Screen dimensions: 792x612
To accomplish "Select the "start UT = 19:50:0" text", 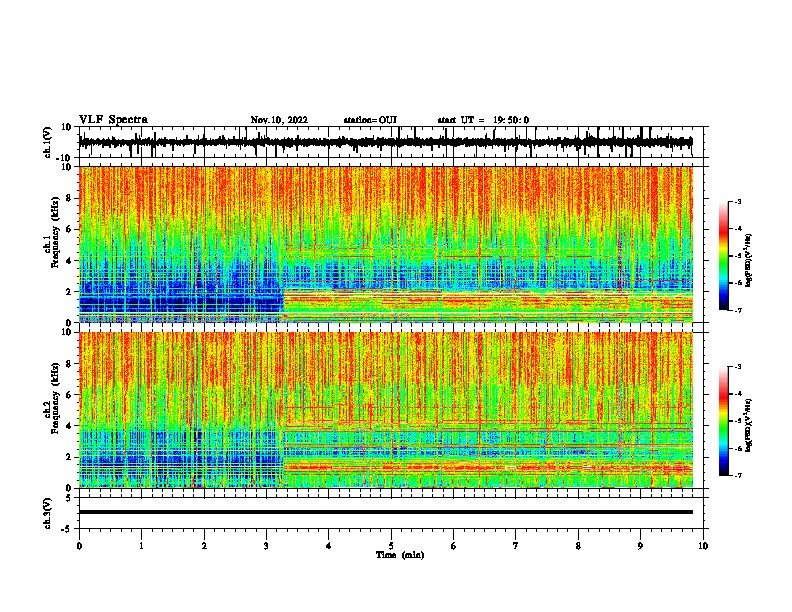I will tap(483, 120).
